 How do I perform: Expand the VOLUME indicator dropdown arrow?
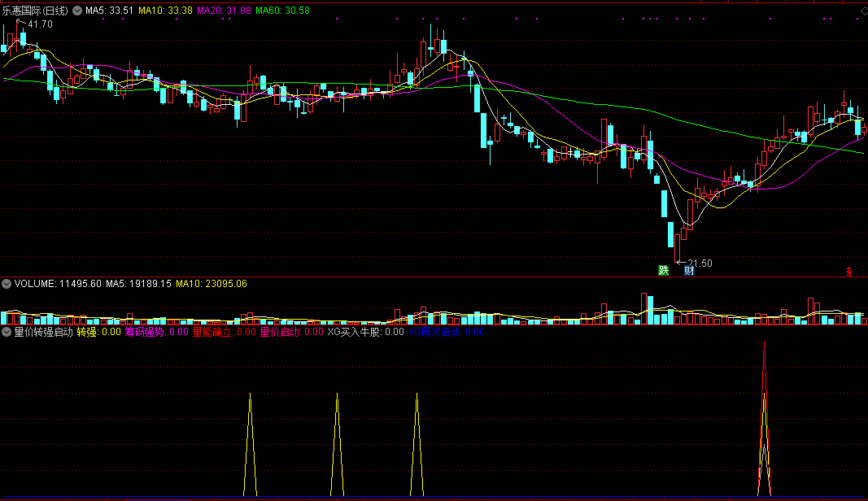click(7, 284)
